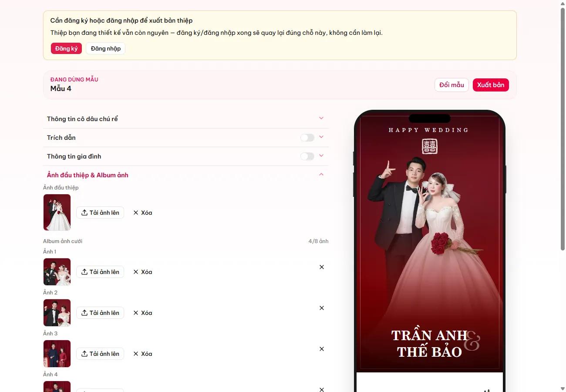Collapse Ảnh đầu thiệp & Album ảnh chevron
Screen dimensions: 566x392
pos(321,174)
